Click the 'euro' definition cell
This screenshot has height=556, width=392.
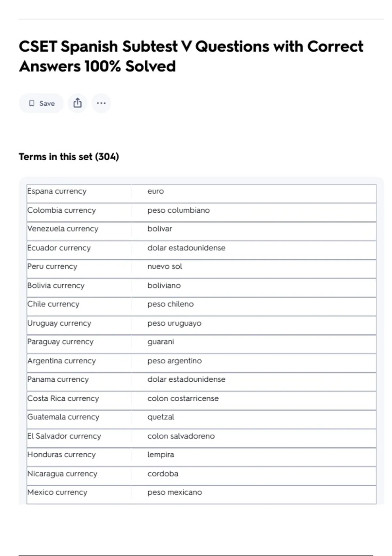(155, 191)
